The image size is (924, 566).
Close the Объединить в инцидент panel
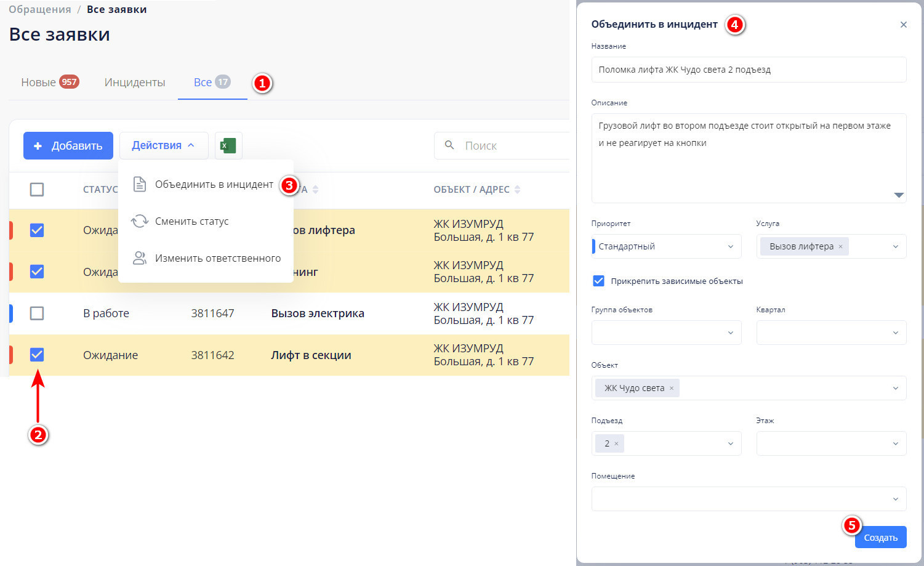[904, 25]
